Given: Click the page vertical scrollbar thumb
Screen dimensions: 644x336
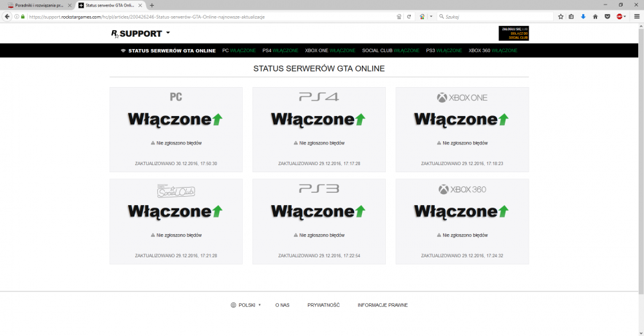Looking at the screenshot, I should coord(641,161).
